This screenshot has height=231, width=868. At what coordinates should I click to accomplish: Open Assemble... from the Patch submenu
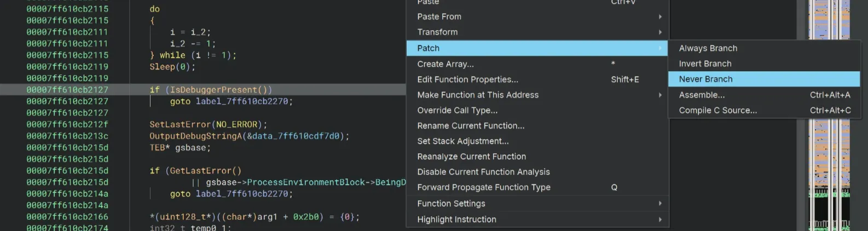[x=702, y=95]
